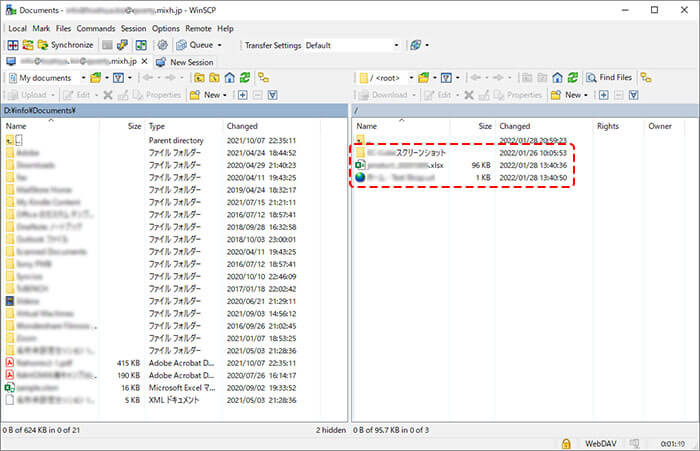Refresh the remote panel with green arrows icon

coord(573,78)
